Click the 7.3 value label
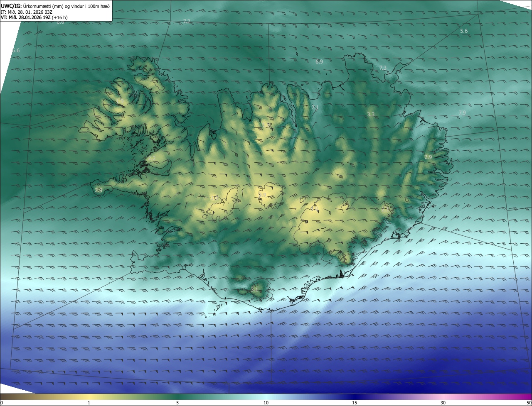The height and width of the screenshot is (406, 532). (x=383, y=68)
